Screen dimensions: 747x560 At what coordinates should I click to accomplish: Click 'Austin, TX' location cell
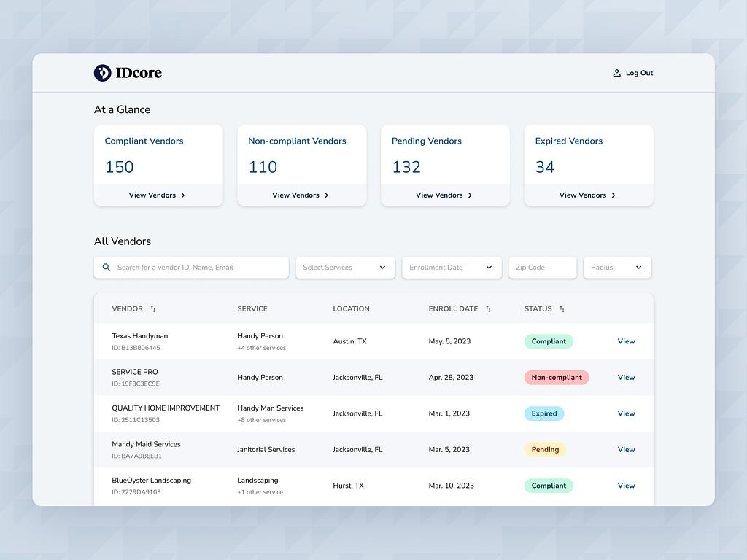tap(349, 341)
